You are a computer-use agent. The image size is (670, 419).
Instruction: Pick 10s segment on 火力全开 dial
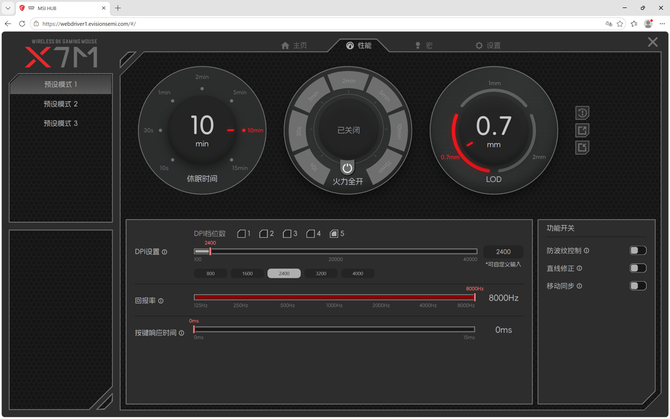click(x=314, y=167)
